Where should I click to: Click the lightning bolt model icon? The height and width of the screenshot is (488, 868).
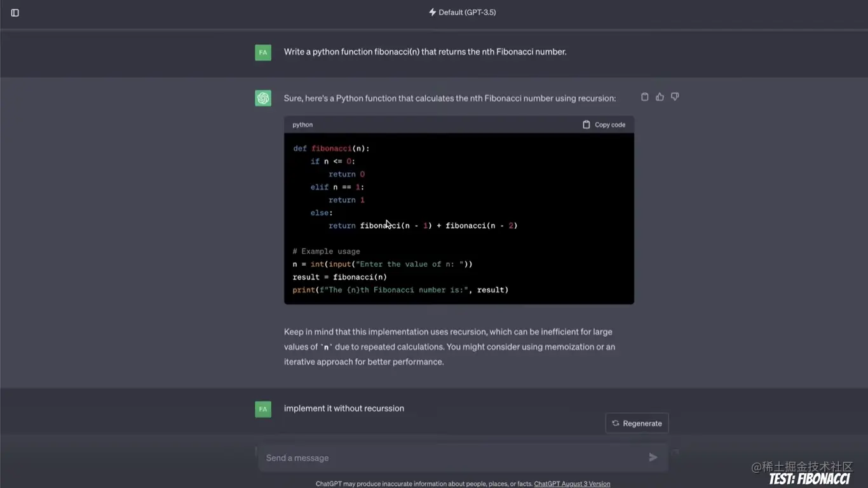pyautogui.click(x=433, y=12)
